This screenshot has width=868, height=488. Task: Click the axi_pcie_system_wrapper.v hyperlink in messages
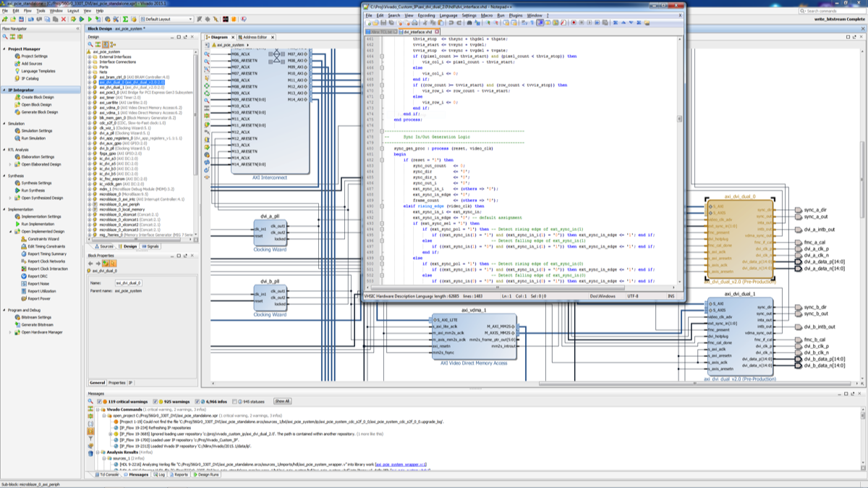(x=401, y=464)
